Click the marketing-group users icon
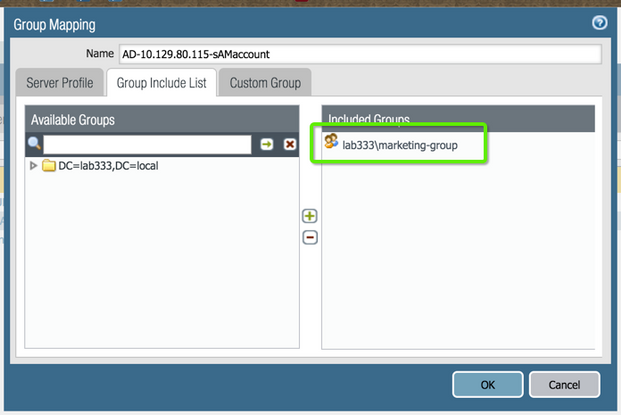621x415 pixels. (x=331, y=141)
